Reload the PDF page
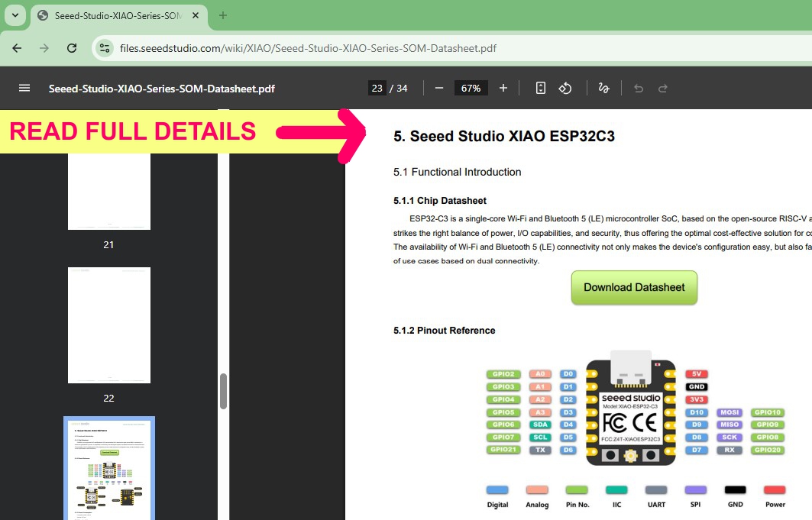The image size is (812, 520). click(72, 48)
